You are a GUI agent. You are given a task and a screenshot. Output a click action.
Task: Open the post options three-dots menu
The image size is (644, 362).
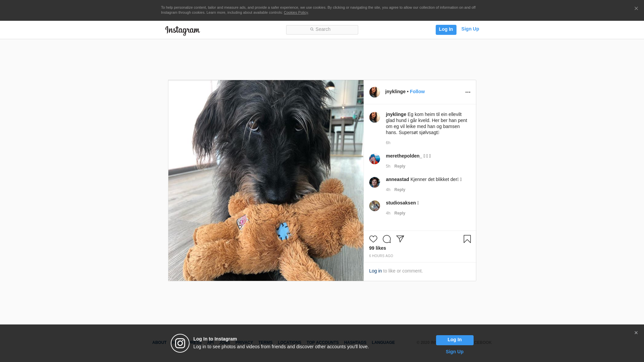(x=468, y=92)
